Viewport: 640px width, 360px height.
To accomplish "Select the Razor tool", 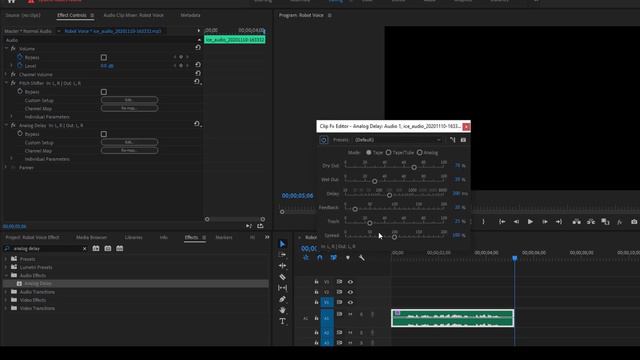I will [282, 277].
